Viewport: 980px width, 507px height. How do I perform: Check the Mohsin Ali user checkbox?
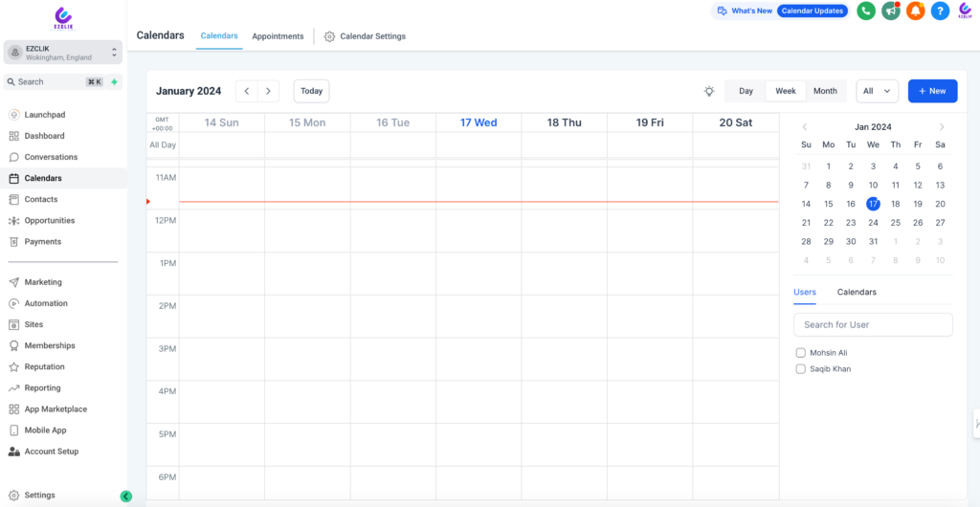click(801, 353)
